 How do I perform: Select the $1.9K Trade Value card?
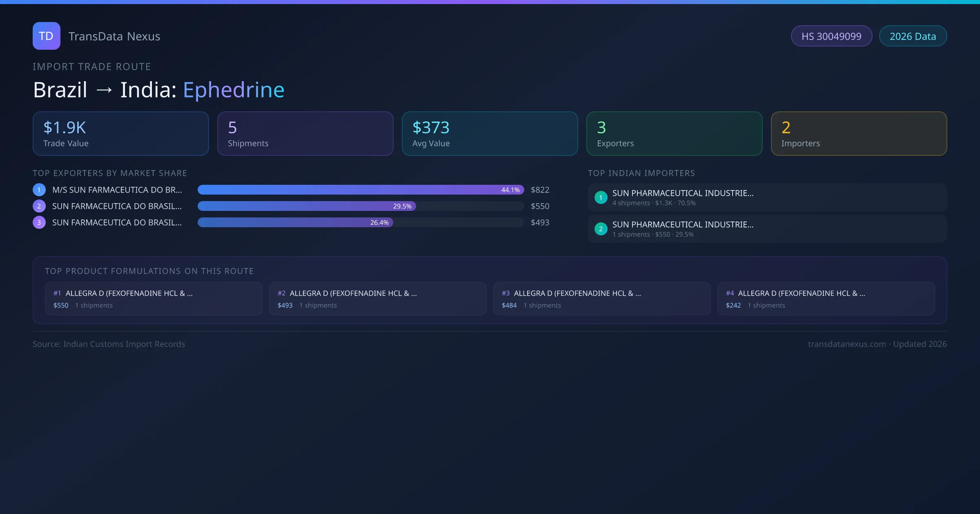(120, 133)
